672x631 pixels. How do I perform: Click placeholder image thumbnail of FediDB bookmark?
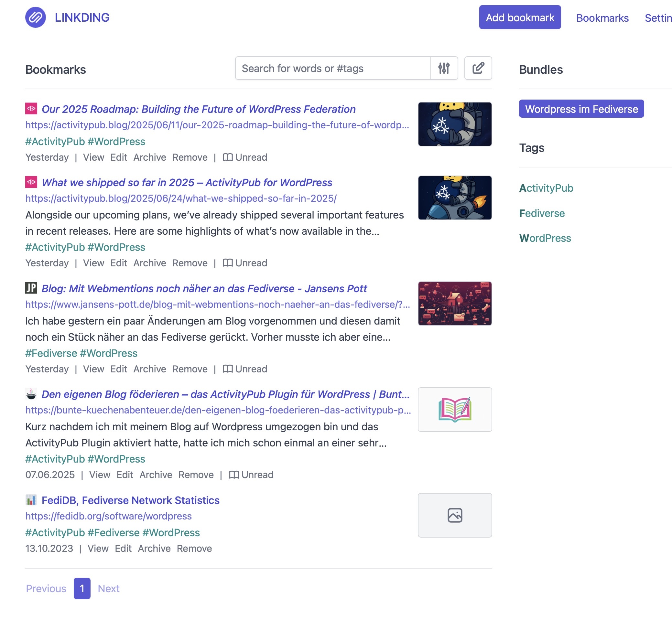tap(455, 515)
